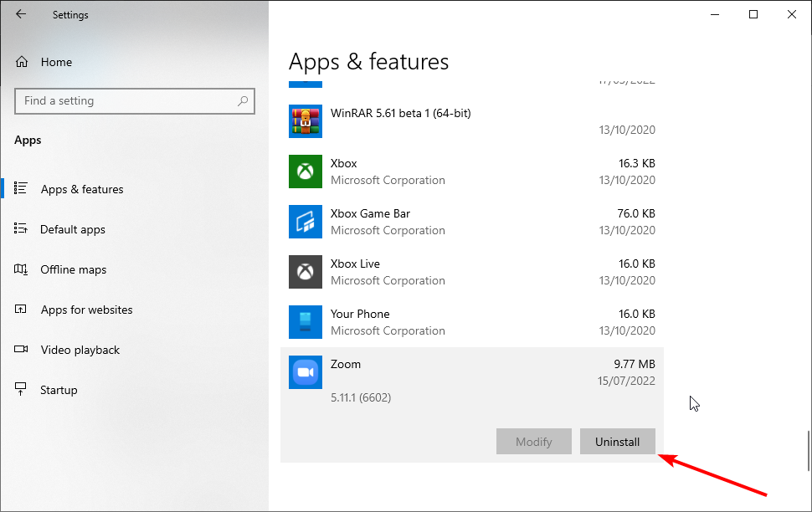The width and height of the screenshot is (812, 512).
Task: Select the Zoom camera app icon
Action: (x=306, y=373)
